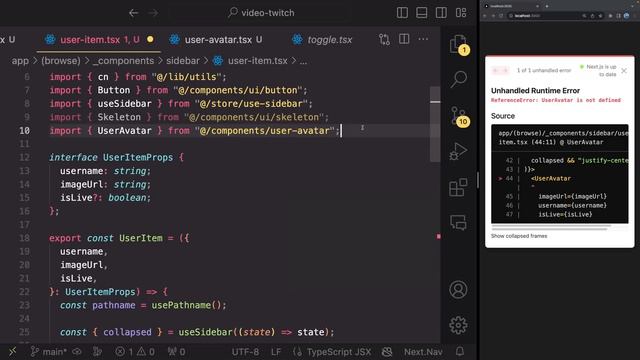Viewport: 640px width, 360px height.
Task: Open Remote Explorer chat-monitor icon
Action: pos(458,223)
